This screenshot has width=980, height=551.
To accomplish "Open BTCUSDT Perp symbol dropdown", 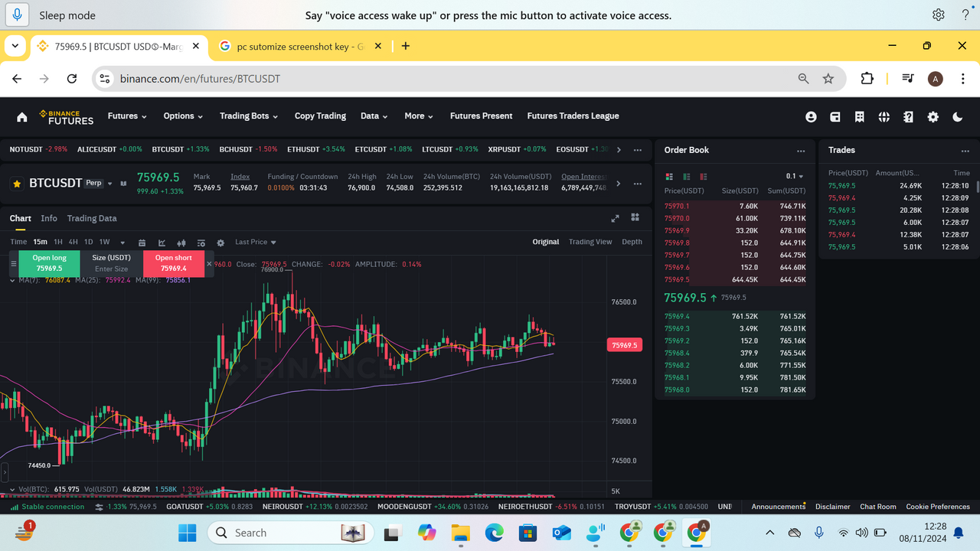I will pyautogui.click(x=110, y=184).
